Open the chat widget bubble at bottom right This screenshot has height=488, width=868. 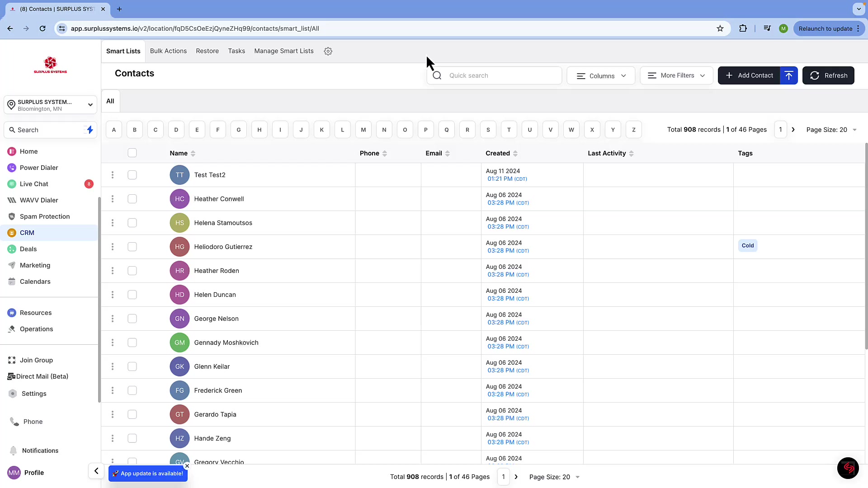coord(848,468)
